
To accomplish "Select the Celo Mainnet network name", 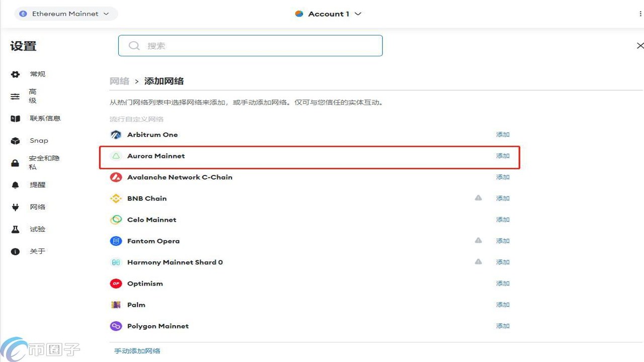I will point(152,220).
